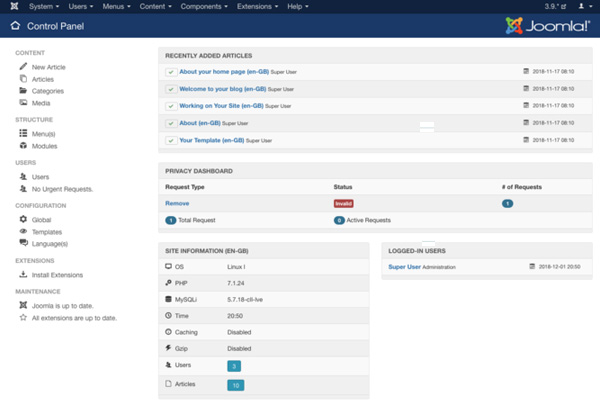Click the Total Request count badge

[x=171, y=220]
